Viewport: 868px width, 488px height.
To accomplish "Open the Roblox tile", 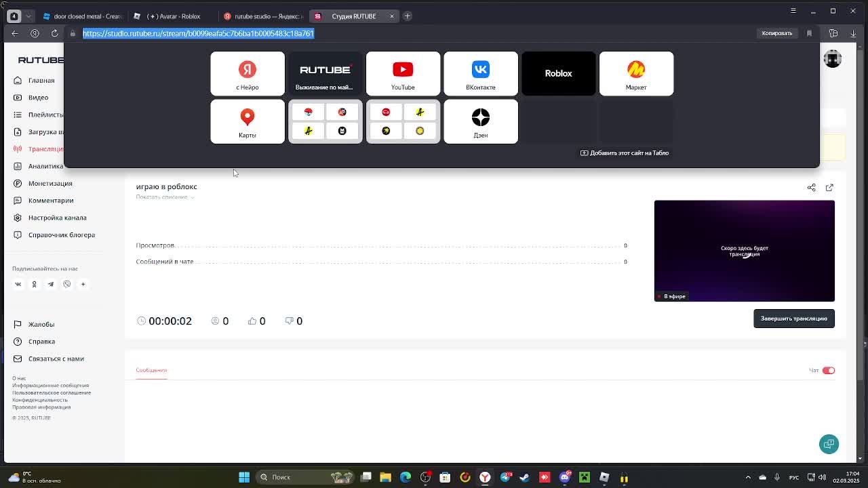I will point(558,73).
